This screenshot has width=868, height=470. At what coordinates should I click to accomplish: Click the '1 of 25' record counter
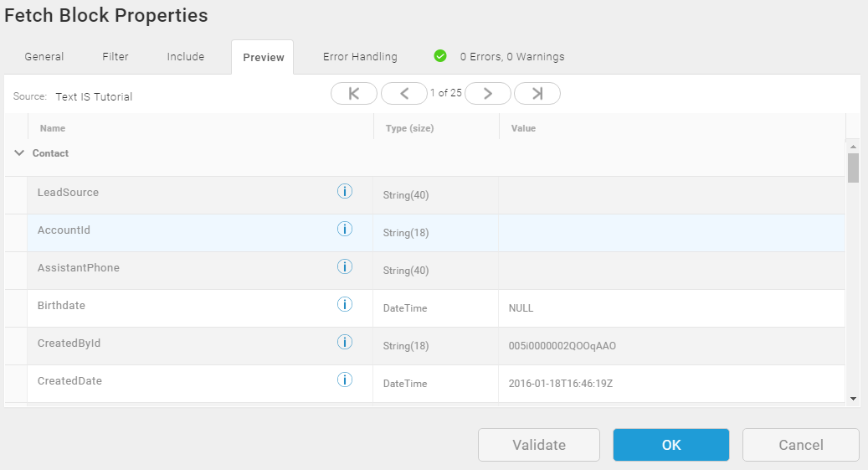tap(445, 93)
